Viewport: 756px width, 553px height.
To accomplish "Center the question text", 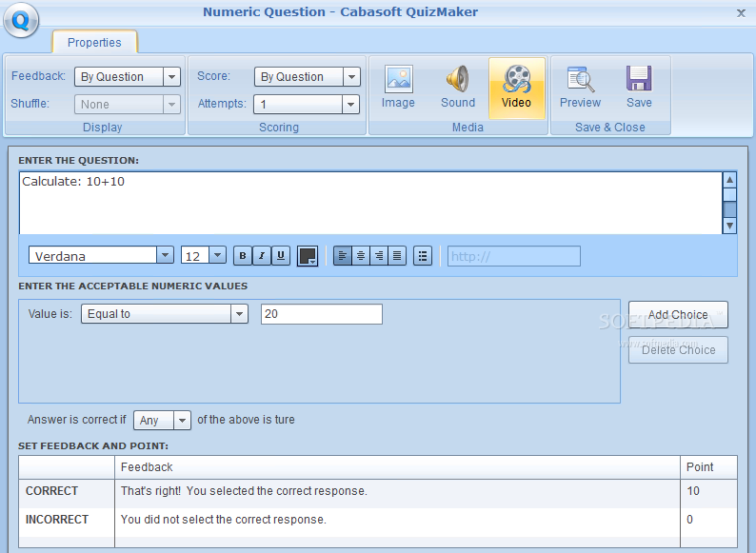I will [x=361, y=255].
